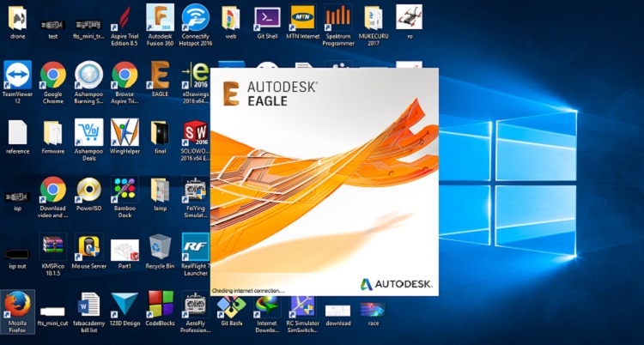
Task: Open MTN Internet shortcut
Action: click(x=303, y=19)
